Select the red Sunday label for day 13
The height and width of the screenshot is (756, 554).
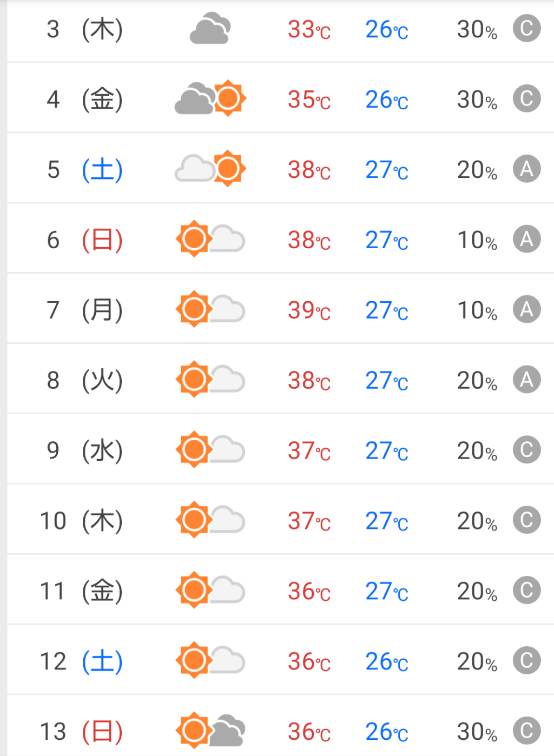pyautogui.click(x=102, y=732)
